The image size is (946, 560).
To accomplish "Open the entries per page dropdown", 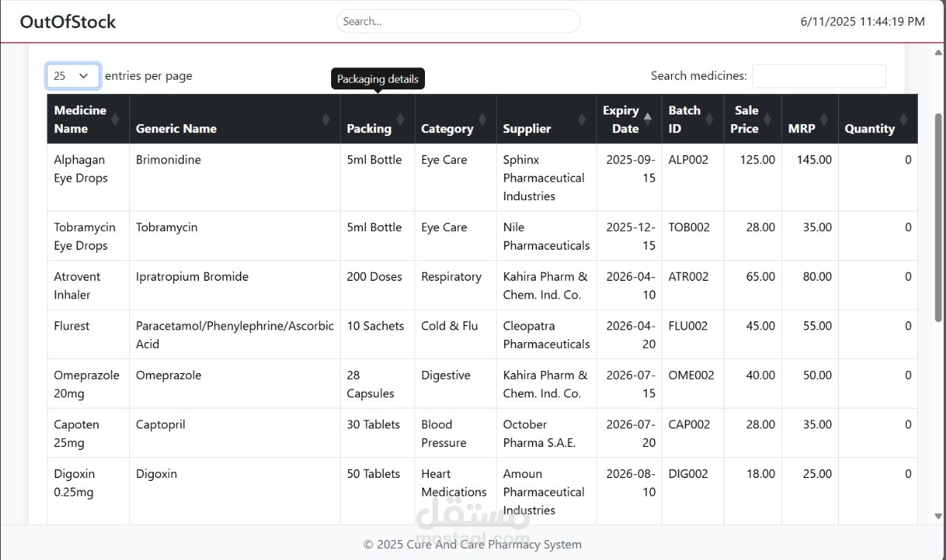I will [x=73, y=75].
